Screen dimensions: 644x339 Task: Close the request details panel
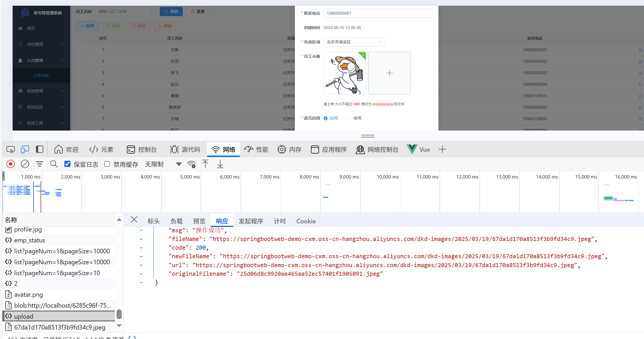click(134, 220)
